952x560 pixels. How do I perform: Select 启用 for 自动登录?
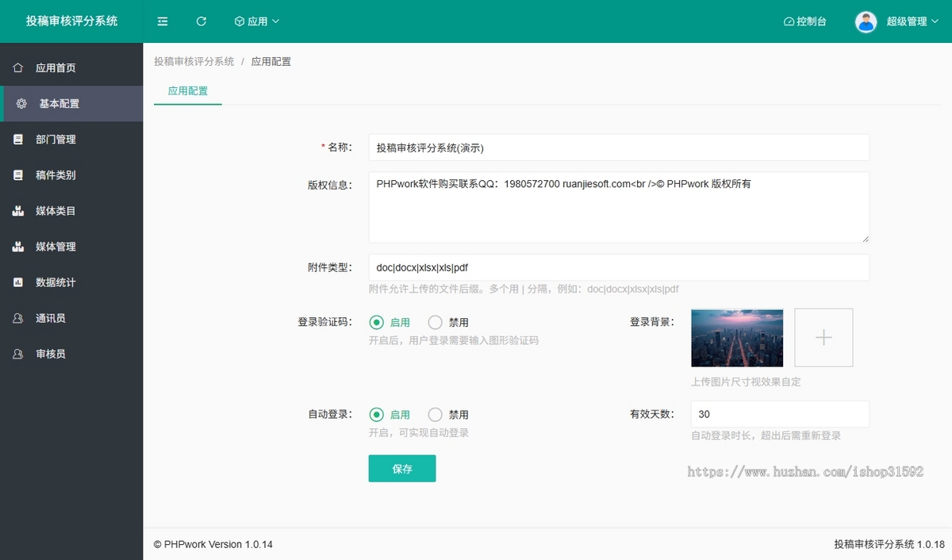[390, 414]
